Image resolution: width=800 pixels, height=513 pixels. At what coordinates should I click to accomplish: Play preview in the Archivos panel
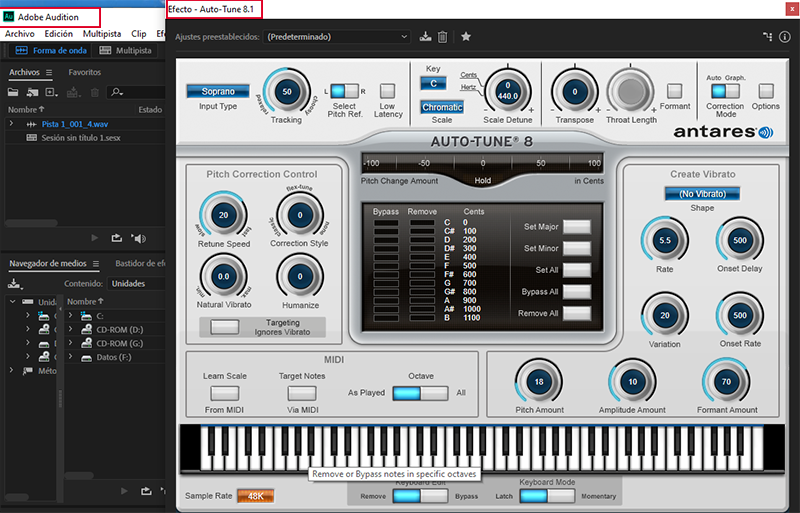pyautogui.click(x=94, y=238)
